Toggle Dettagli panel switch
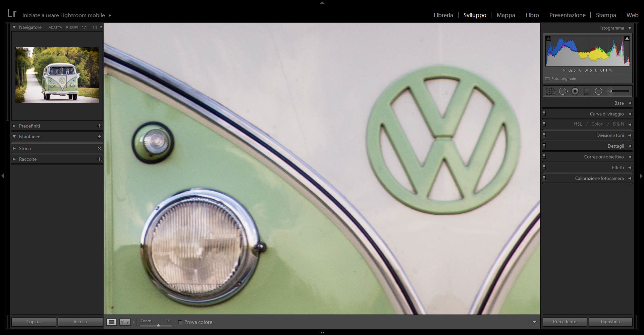The image size is (644, 335). pos(544,146)
